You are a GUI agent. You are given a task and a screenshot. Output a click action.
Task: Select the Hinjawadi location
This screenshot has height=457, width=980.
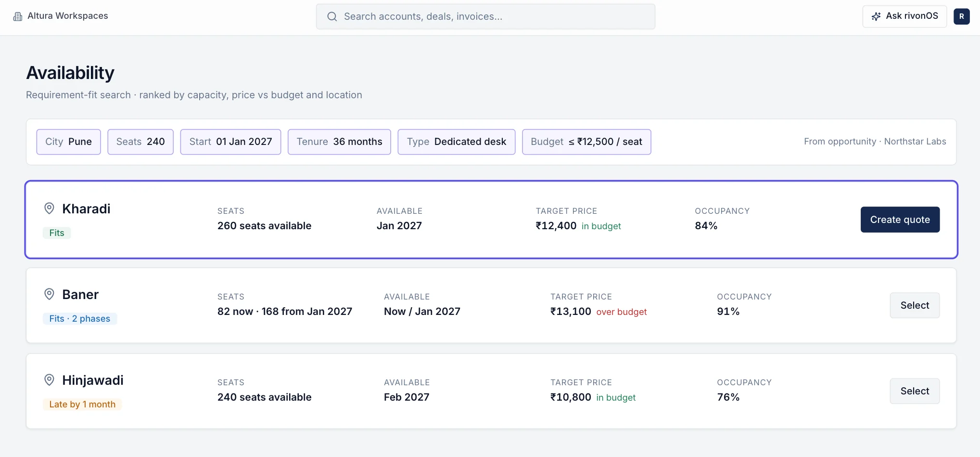[x=915, y=391]
